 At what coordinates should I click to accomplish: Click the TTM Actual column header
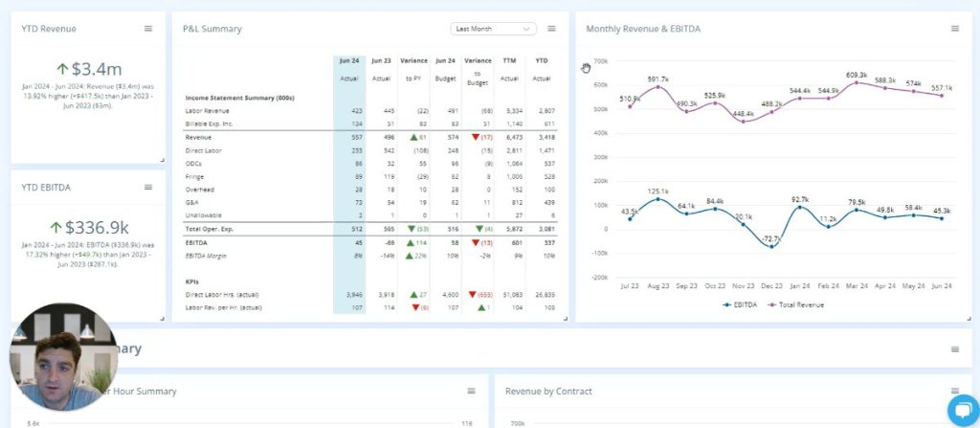pos(509,70)
